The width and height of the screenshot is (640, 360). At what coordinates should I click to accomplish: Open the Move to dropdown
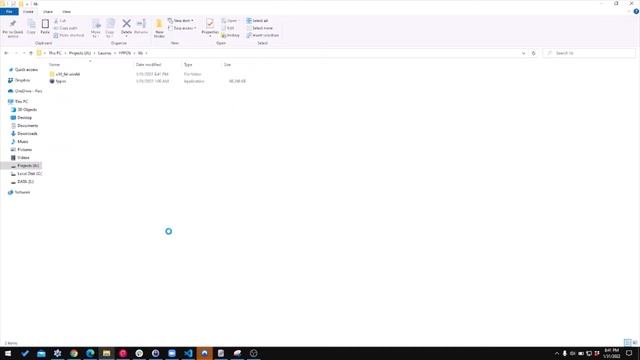point(96,34)
